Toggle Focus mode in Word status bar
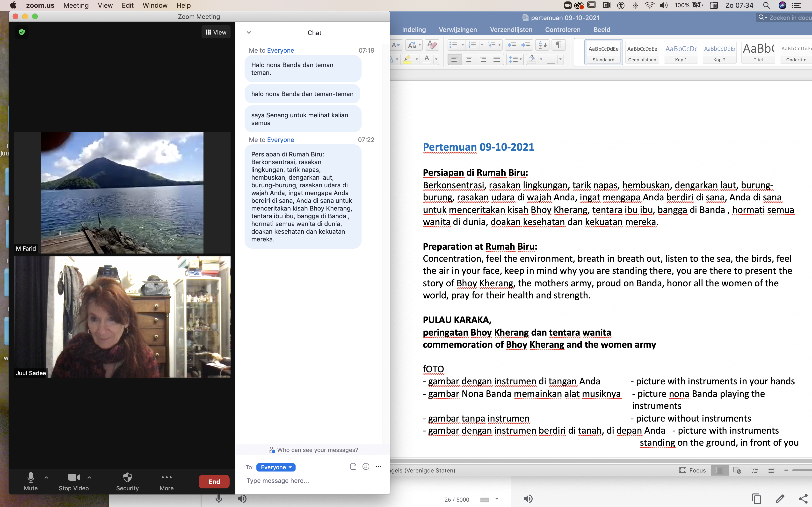 pos(692,470)
